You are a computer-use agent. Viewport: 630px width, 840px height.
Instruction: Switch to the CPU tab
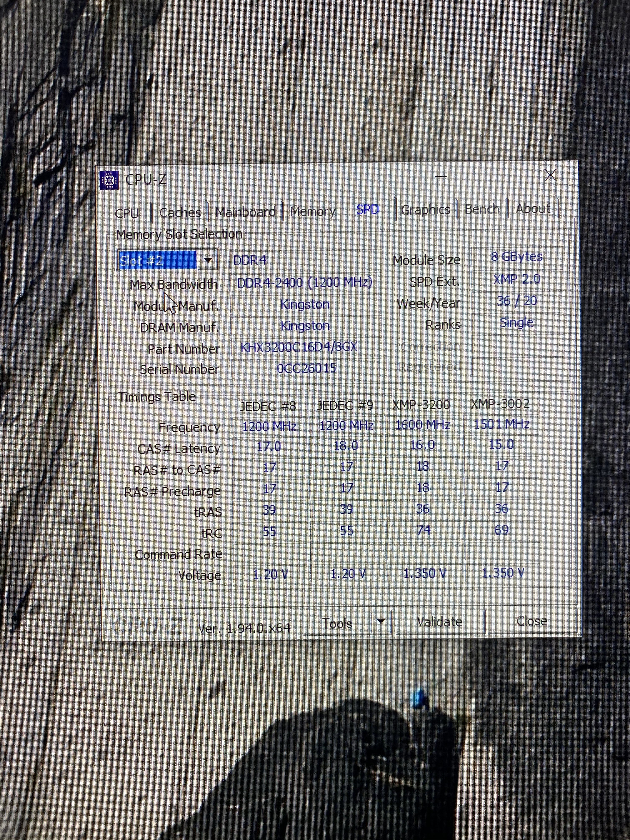[126, 213]
